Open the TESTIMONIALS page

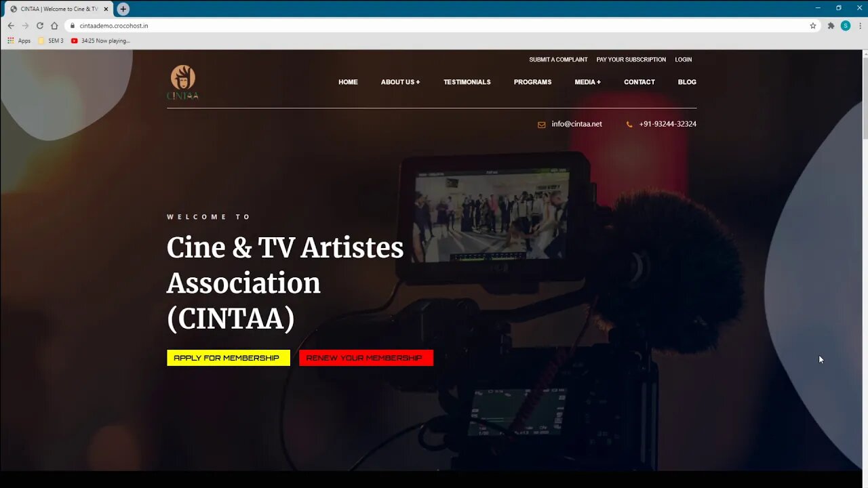[x=467, y=82]
